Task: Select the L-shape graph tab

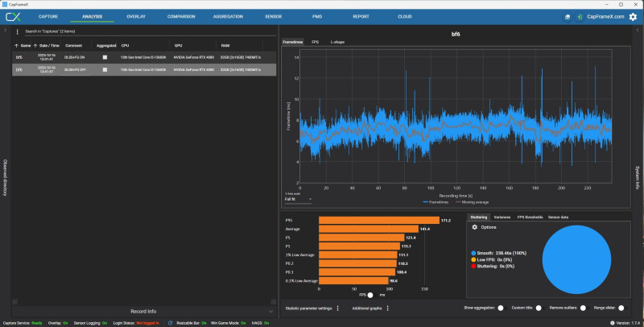Action: tap(338, 41)
